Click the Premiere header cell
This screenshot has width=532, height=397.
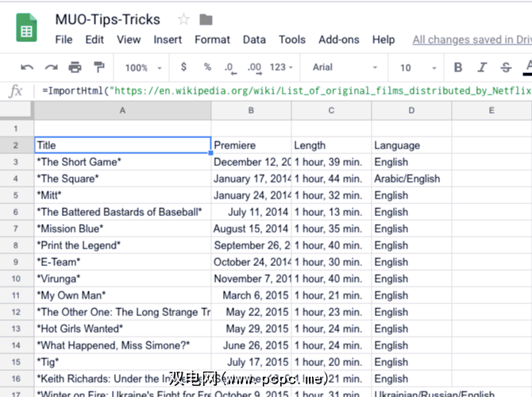[x=251, y=145]
